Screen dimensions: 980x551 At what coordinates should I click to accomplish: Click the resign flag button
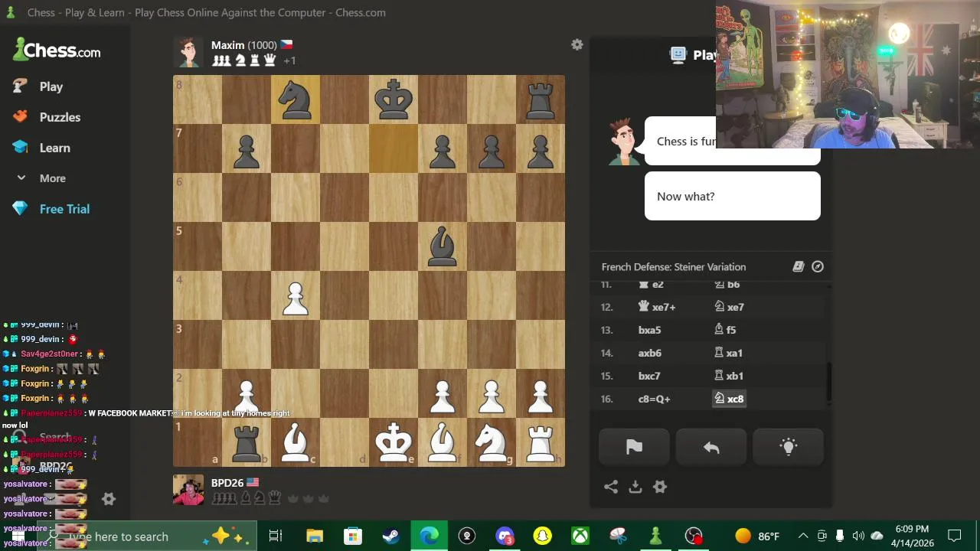pos(634,448)
